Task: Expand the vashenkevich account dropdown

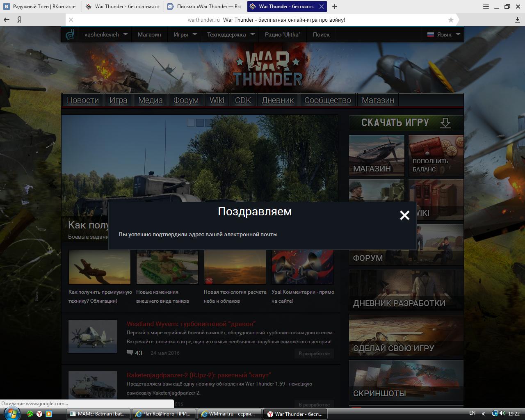Action: (125, 35)
